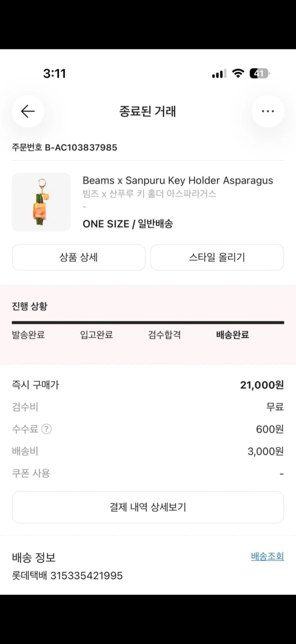Open the more options menu (three dots)
The width and height of the screenshot is (296, 644).
coord(268,111)
